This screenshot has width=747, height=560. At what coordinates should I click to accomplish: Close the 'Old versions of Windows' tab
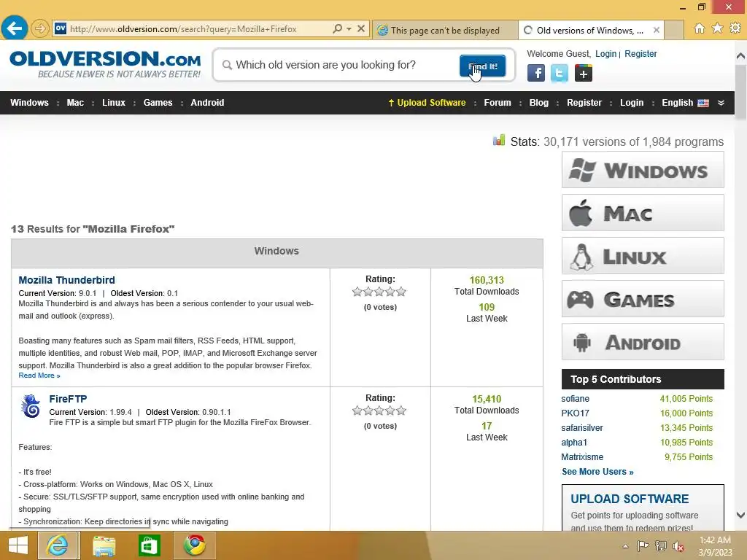click(x=657, y=30)
